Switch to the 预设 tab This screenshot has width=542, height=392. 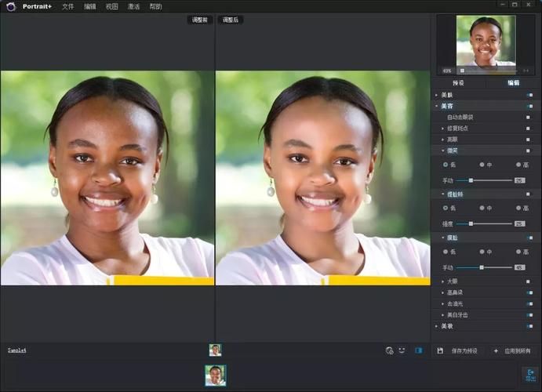click(458, 82)
